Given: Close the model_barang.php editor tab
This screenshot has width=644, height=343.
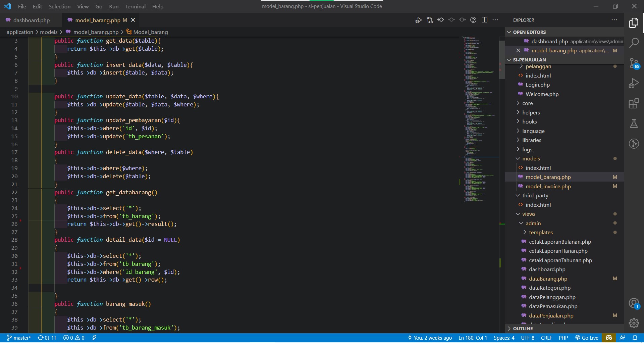Looking at the screenshot, I should point(133,20).
